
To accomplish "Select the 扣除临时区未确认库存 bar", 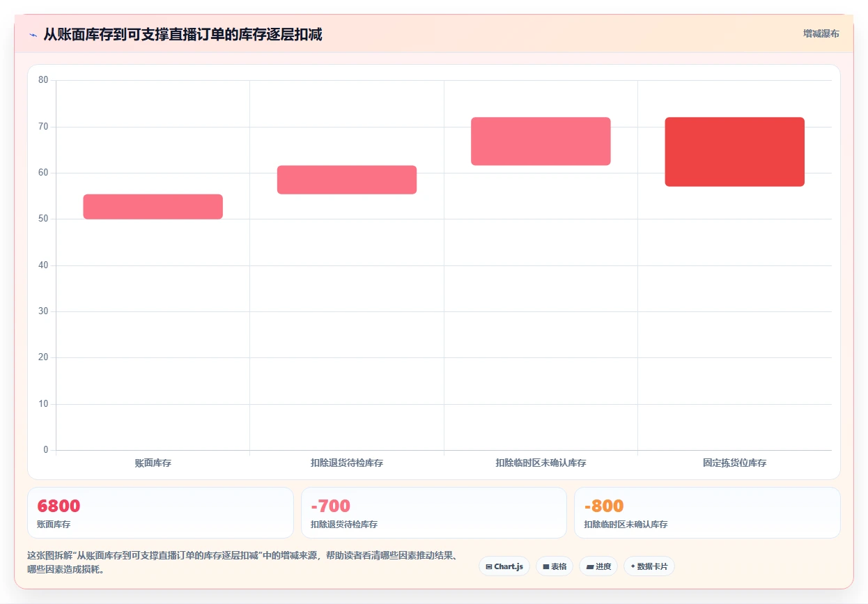I will (541, 141).
